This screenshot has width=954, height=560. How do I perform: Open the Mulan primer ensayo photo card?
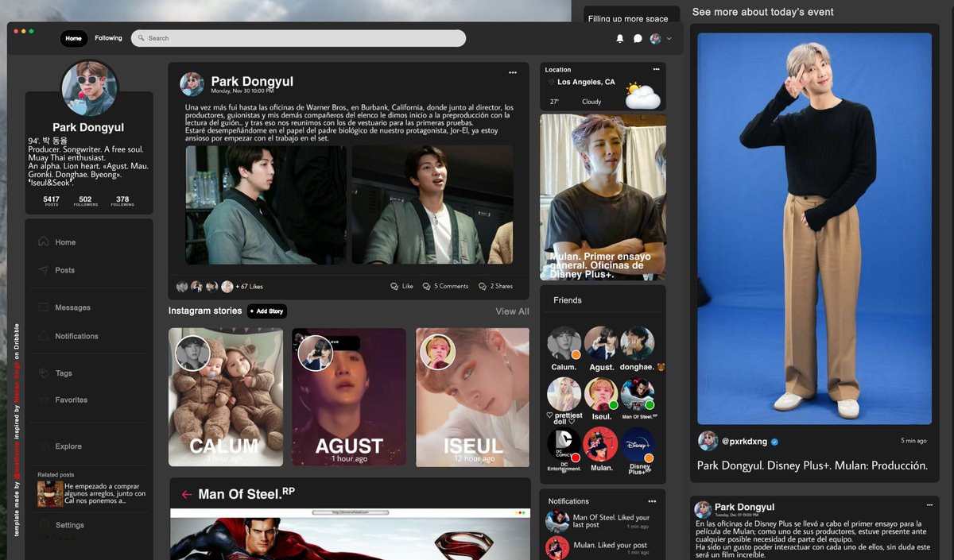pyautogui.click(x=603, y=197)
